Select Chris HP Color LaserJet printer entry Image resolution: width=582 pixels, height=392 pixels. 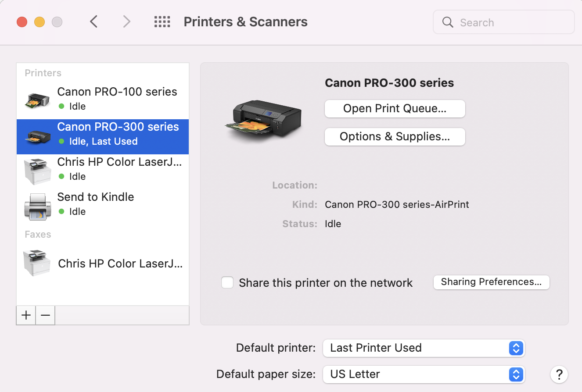119,168
